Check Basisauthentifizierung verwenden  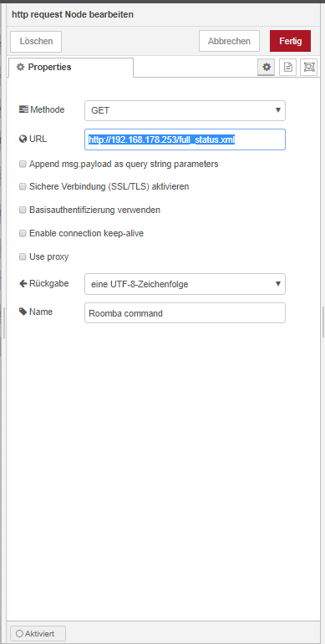coord(23,210)
